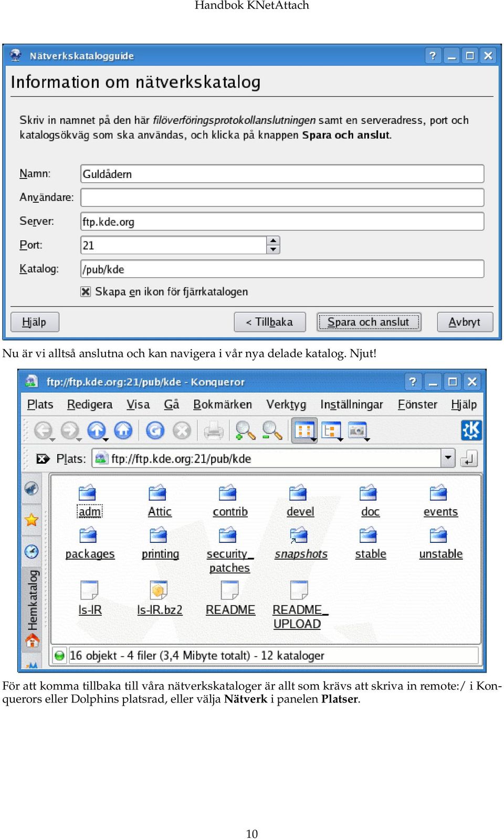
Task: Open the top sidebar configuration icon
Action: point(31,488)
